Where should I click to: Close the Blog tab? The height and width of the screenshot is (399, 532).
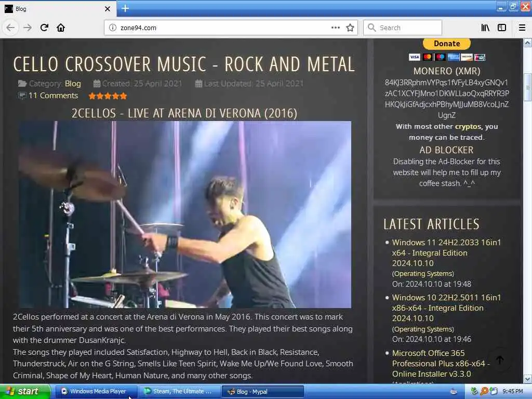tap(108, 9)
